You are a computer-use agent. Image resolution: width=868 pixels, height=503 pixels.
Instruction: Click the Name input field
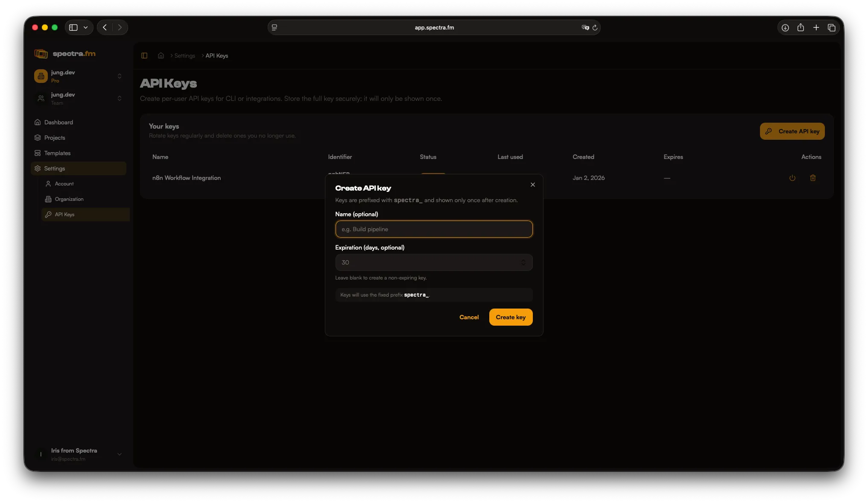pos(433,229)
